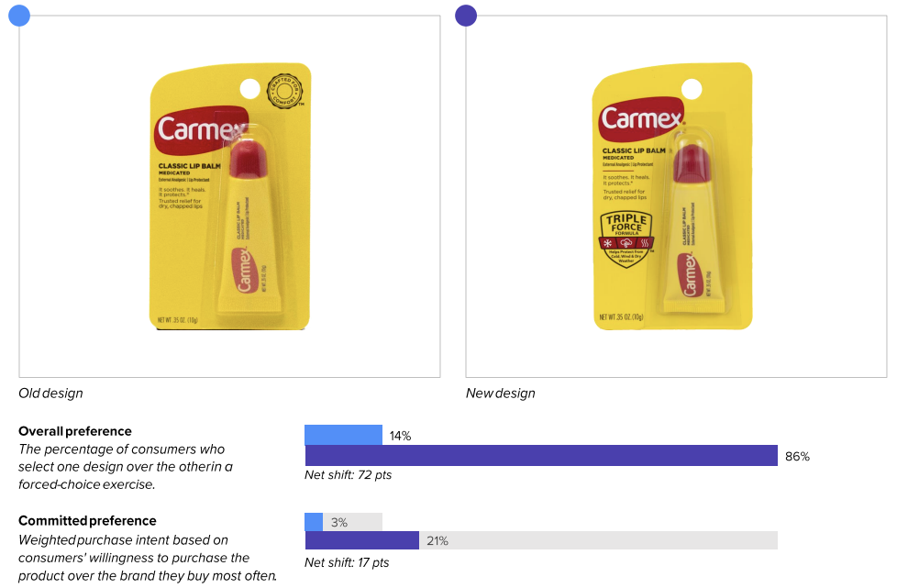This screenshot has height=588, width=897.
Task: Click the 86% purple overall preference bar
Action: point(541,455)
